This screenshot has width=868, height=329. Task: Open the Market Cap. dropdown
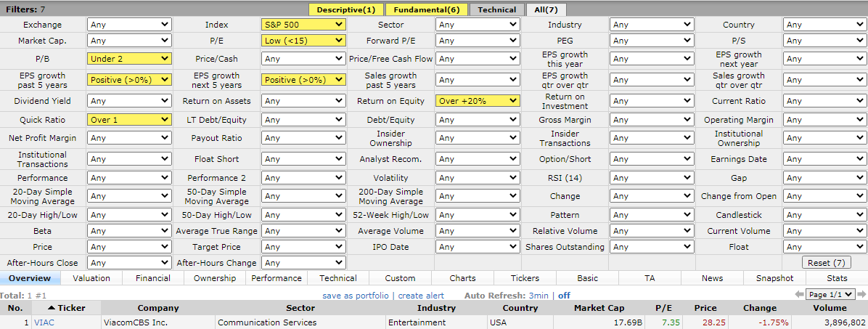(129, 41)
